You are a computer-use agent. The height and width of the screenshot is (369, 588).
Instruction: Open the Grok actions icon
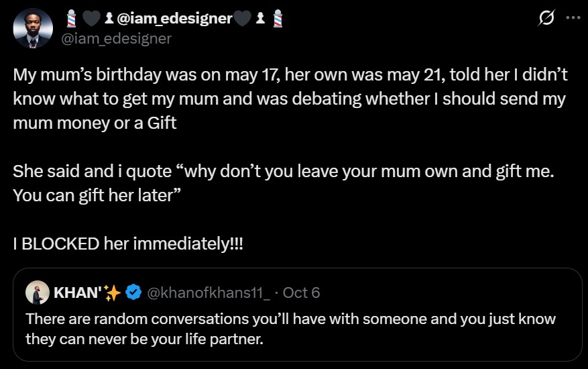(546, 19)
